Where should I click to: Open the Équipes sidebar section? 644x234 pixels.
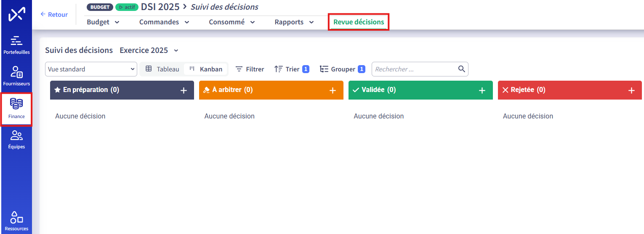pyautogui.click(x=16, y=139)
